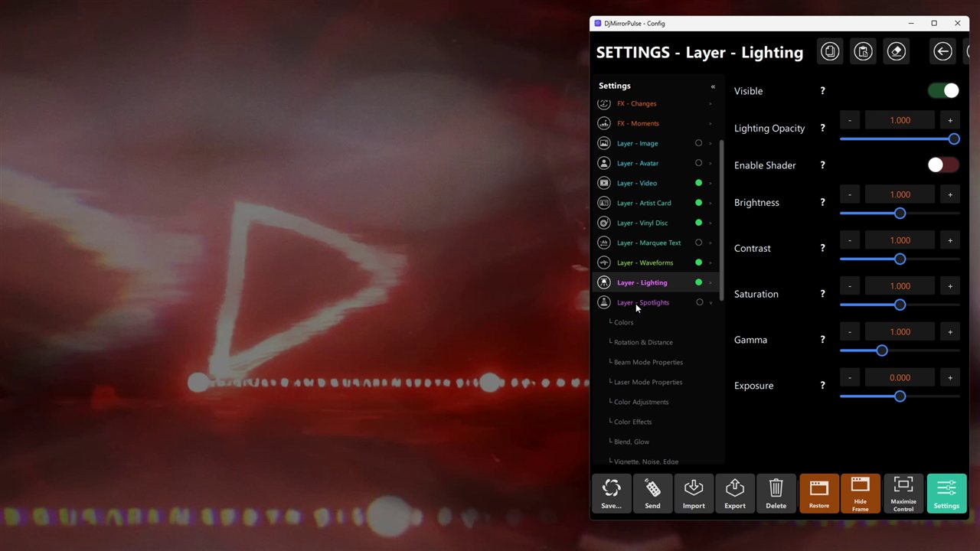Click the Gamma slider handle
The height and width of the screenshot is (551, 980).
click(x=882, y=350)
